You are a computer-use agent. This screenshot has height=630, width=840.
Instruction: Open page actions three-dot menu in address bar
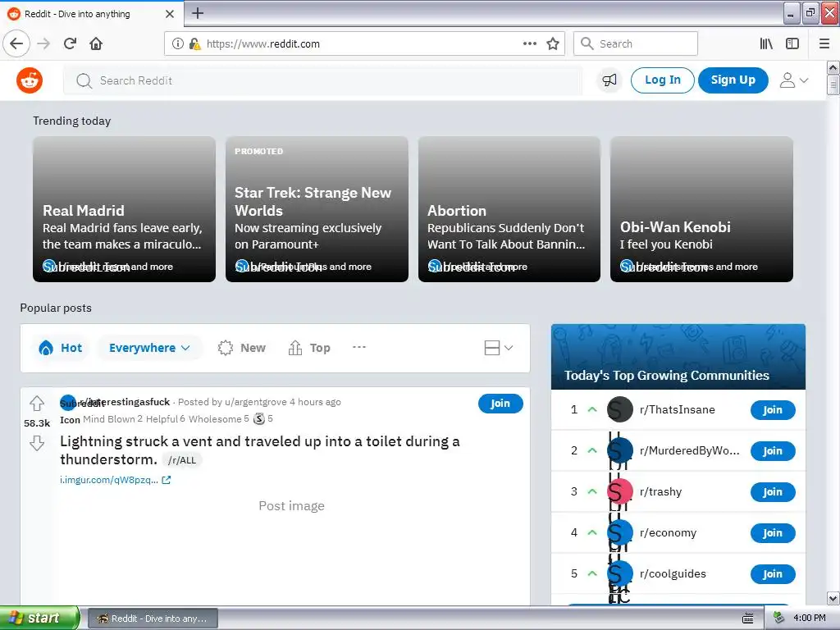point(529,43)
